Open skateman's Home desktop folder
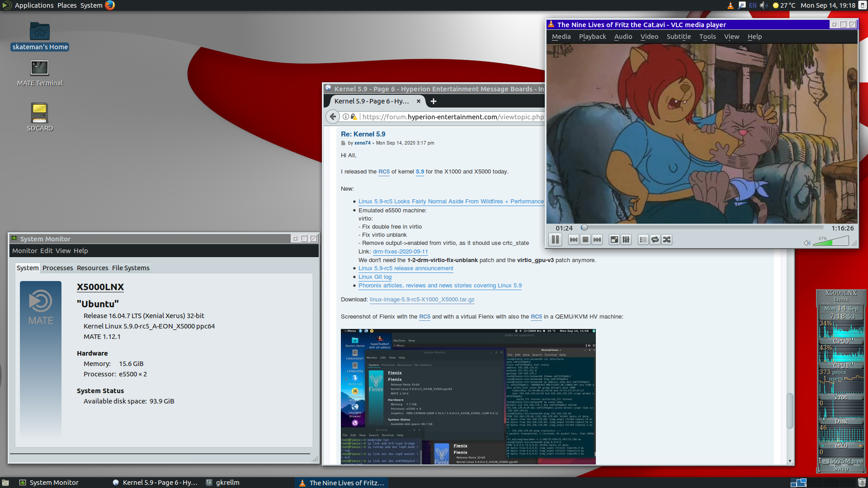The width and height of the screenshot is (868, 488). click(x=40, y=36)
